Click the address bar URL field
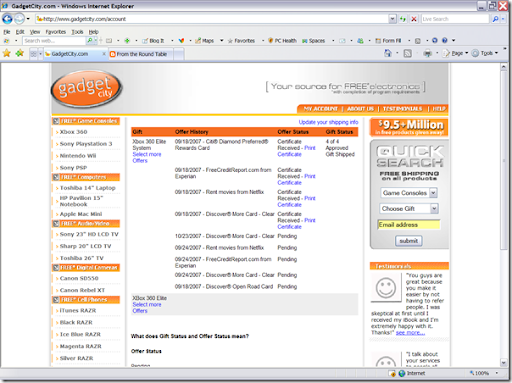The image size is (512, 383). 212,19
